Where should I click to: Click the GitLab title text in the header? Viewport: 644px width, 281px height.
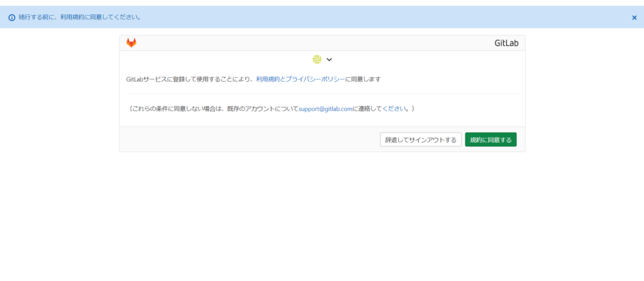tap(506, 43)
